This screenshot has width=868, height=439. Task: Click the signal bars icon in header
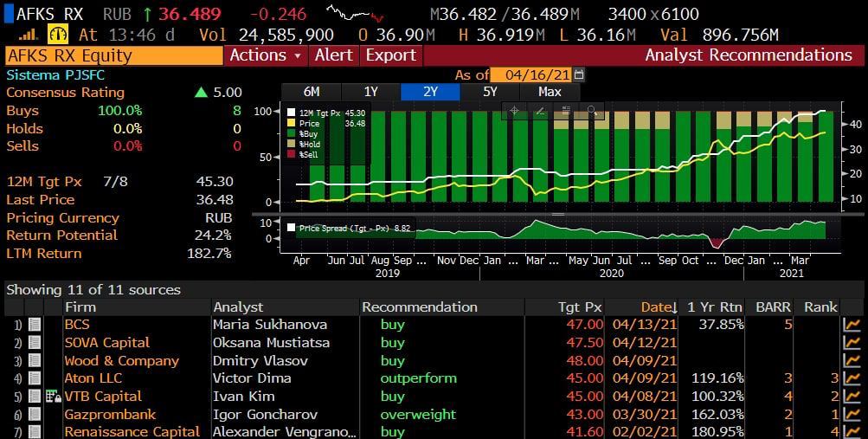(x=28, y=36)
